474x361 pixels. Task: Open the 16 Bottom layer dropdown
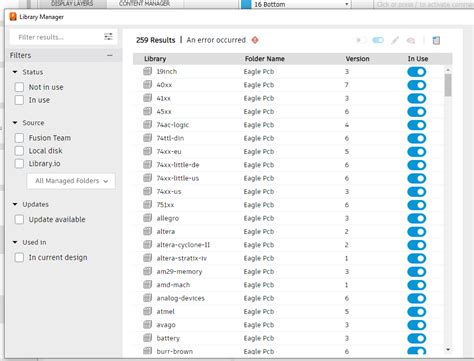[347, 4]
